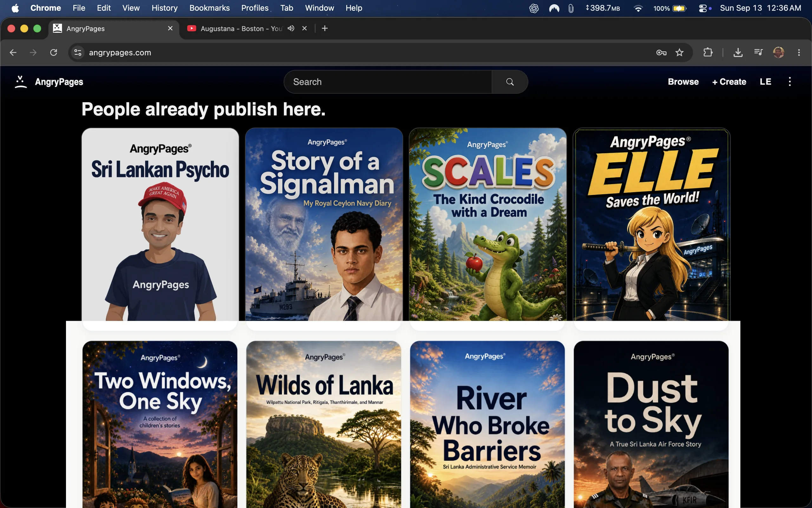
Task: Open the Chrome Downloads icon
Action: point(738,52)
